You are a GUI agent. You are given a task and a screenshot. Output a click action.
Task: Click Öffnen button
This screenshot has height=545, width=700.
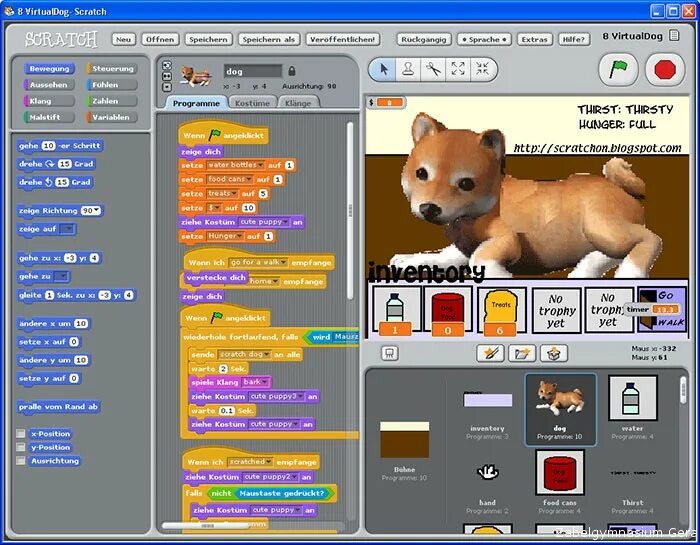160,39
